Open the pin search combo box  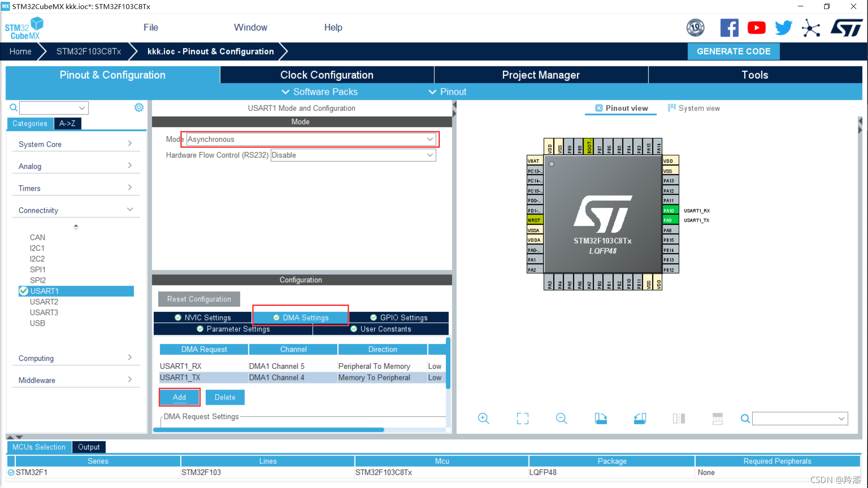800,418
